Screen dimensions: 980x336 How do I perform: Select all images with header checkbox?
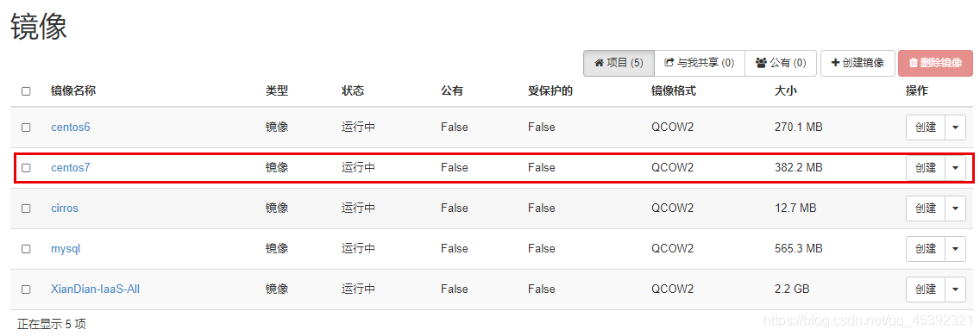pos(26,91)
